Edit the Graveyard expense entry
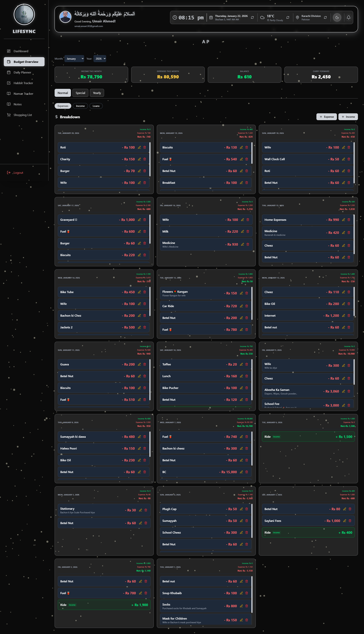 pos(139,220)
